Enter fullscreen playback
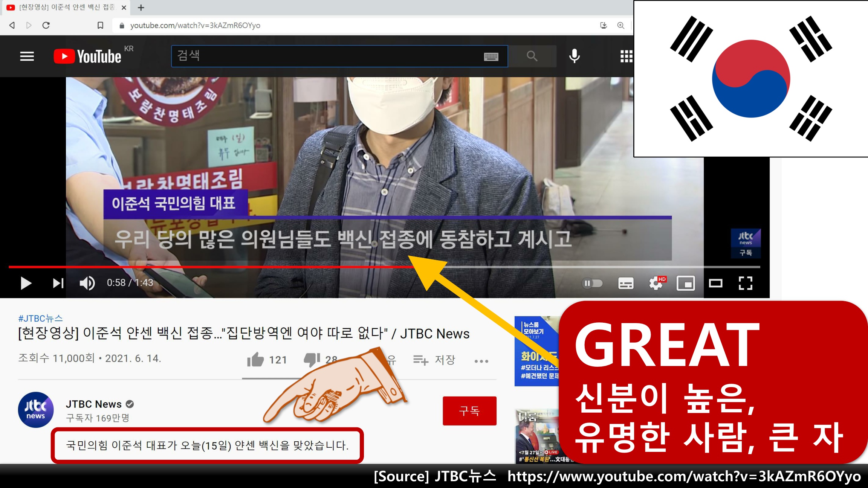Image resolution: width=868 pixels, height=488 pixels. pos(746,283)
